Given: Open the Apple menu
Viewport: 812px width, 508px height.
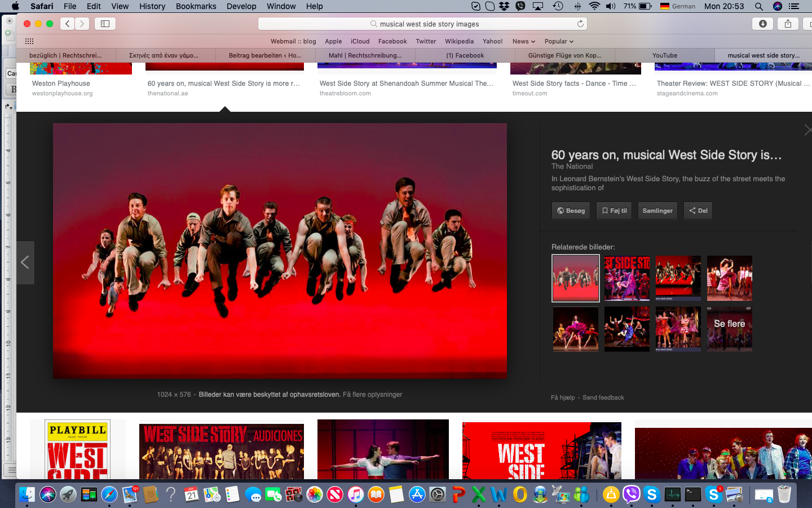Looking at the screenshot, I should 15,6.
